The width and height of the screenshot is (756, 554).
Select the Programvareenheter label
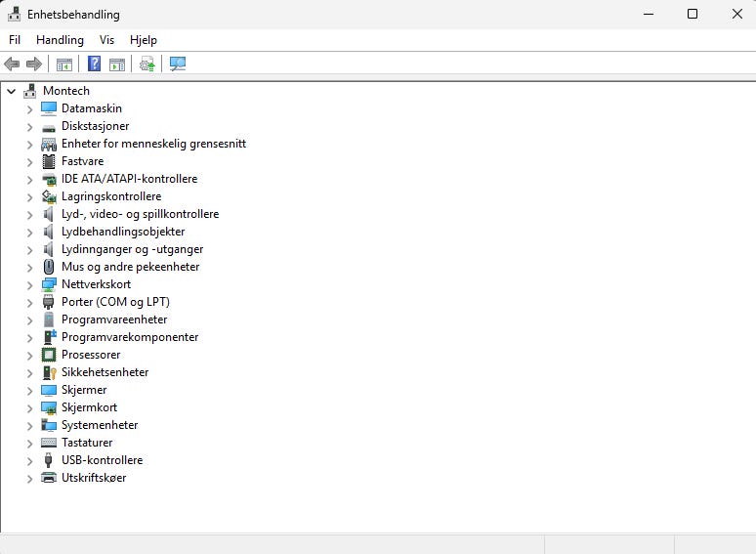(114, 320)
